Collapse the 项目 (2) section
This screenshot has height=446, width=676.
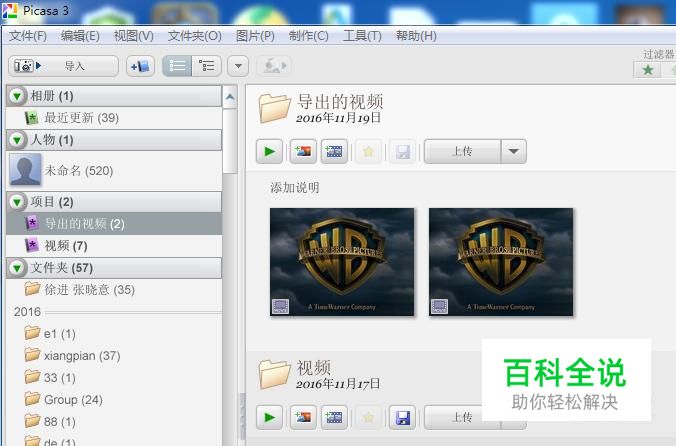tap(17, 202)
